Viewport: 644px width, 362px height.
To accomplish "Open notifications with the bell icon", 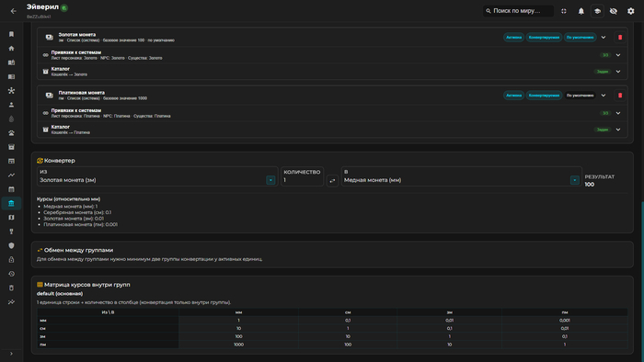I will click(581, 11).
